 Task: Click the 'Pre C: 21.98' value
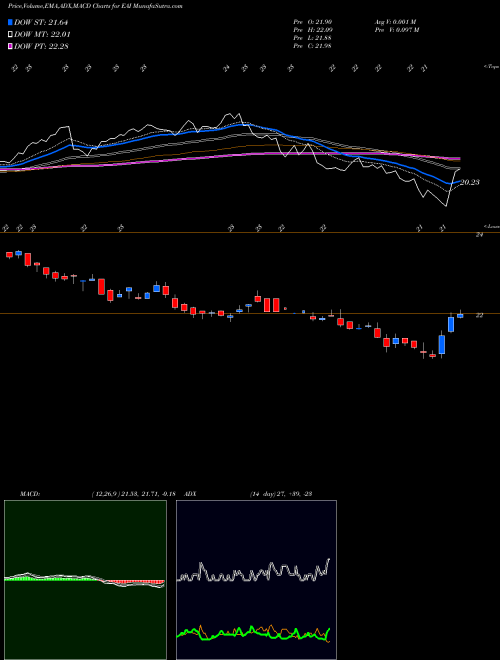coord(313,46)
